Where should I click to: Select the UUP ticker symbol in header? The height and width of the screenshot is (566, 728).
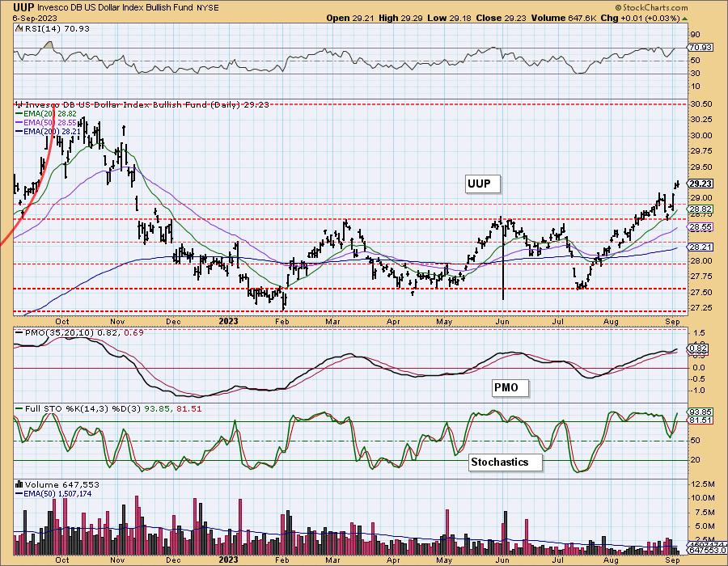point(23,7)
